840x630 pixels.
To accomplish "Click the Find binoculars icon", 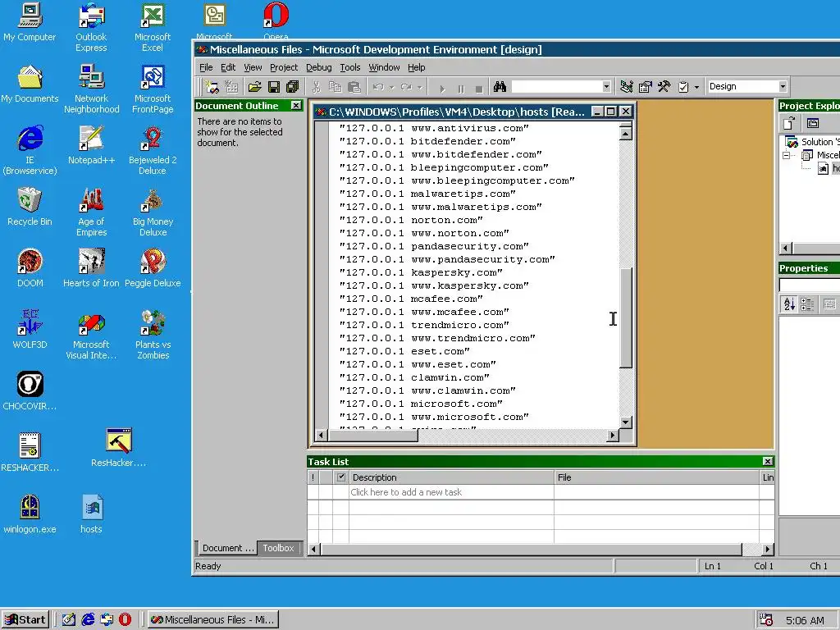I will (500, 87).
